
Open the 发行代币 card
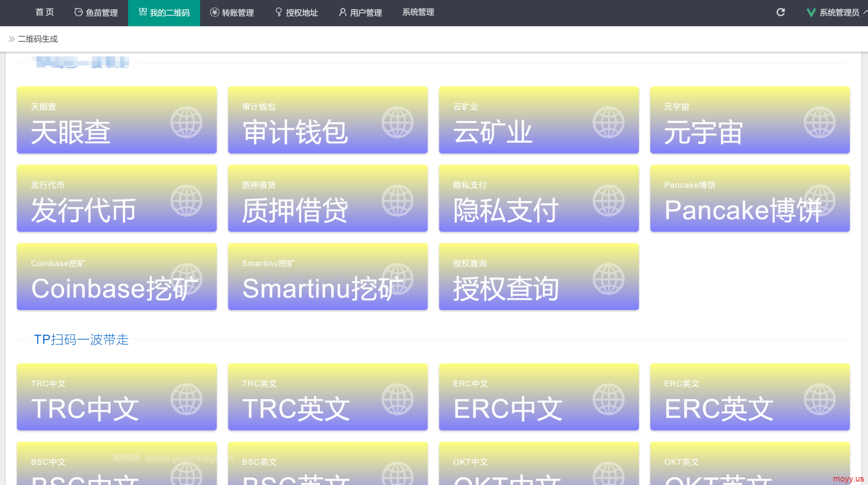117,198
